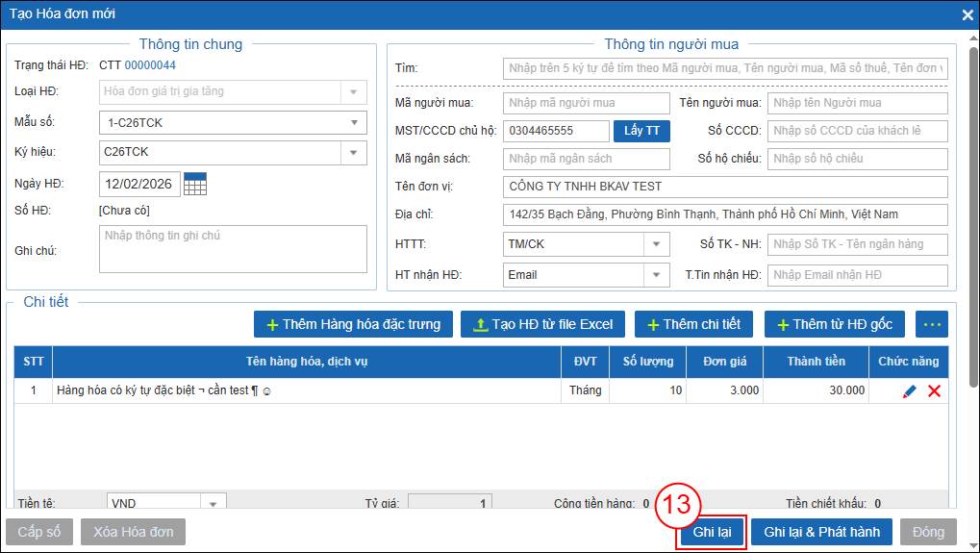Open the Tiền tệ currency dropdown

[213, 503]
